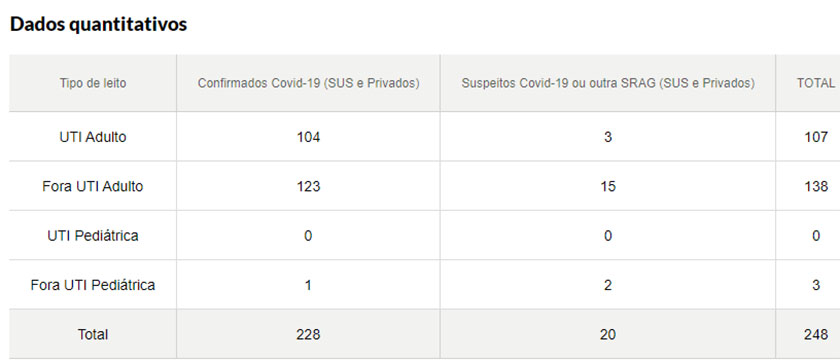Click the suspected value 3 for UTI Adulto
Viewport: 840px width, 361px height.
point(608,137)
